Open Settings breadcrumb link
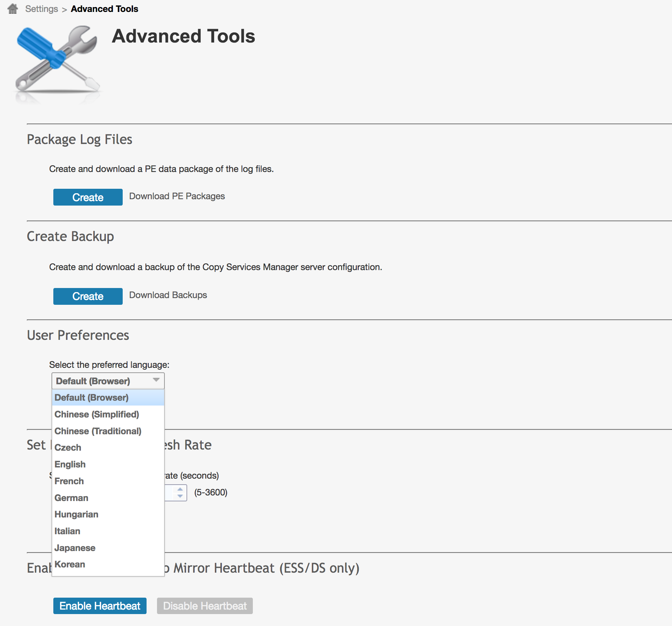 click(41, 9)
